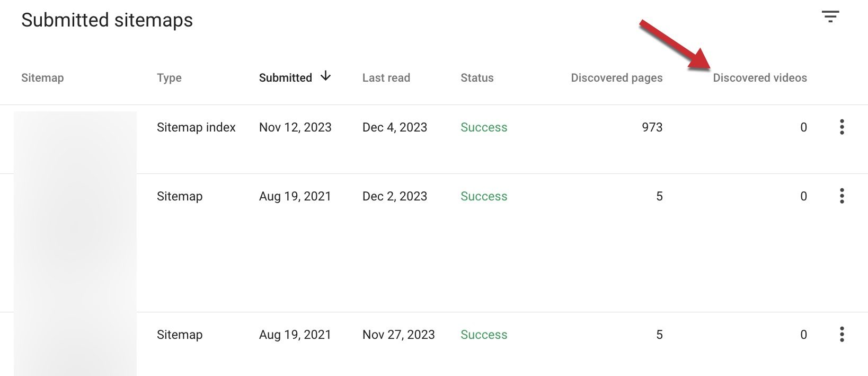Click the Nov 12, 2023 submitted date
The width and height of the screenshot is (868, 376).
295,127
